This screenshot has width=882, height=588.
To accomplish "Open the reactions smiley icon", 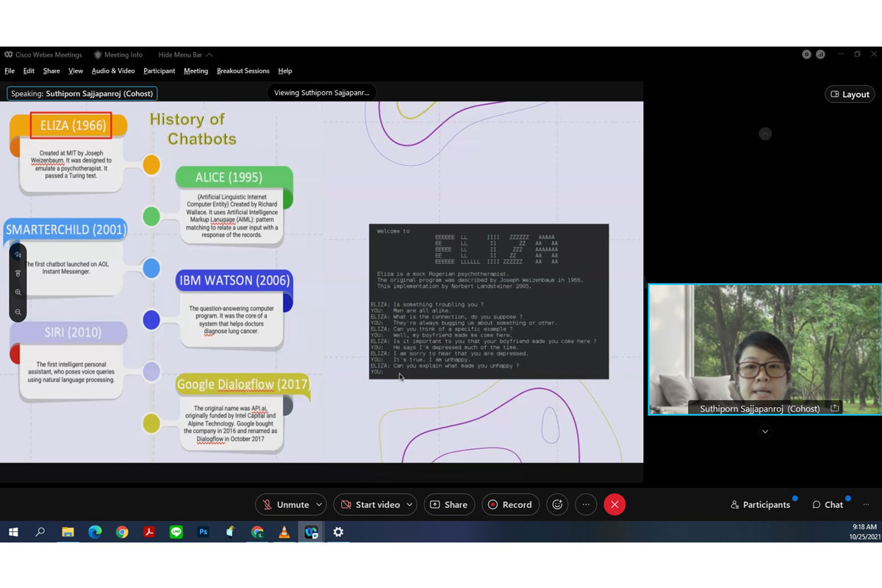I will 557,504.
